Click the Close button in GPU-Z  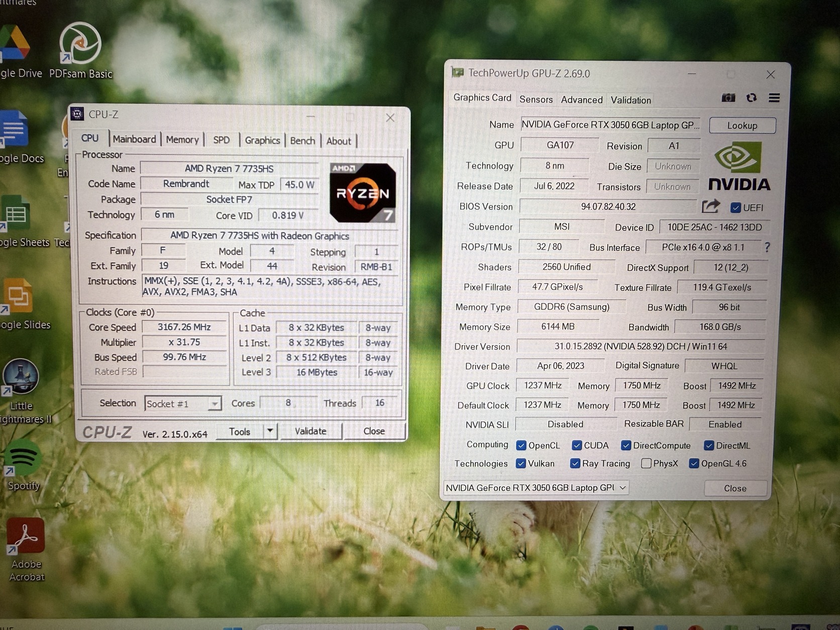[x=735, y=488]
